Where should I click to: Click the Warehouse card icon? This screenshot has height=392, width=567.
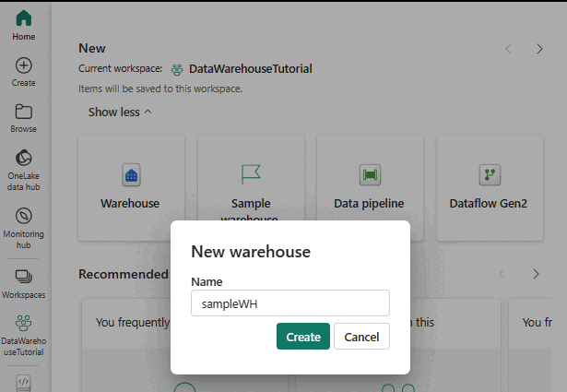[131, 175]
